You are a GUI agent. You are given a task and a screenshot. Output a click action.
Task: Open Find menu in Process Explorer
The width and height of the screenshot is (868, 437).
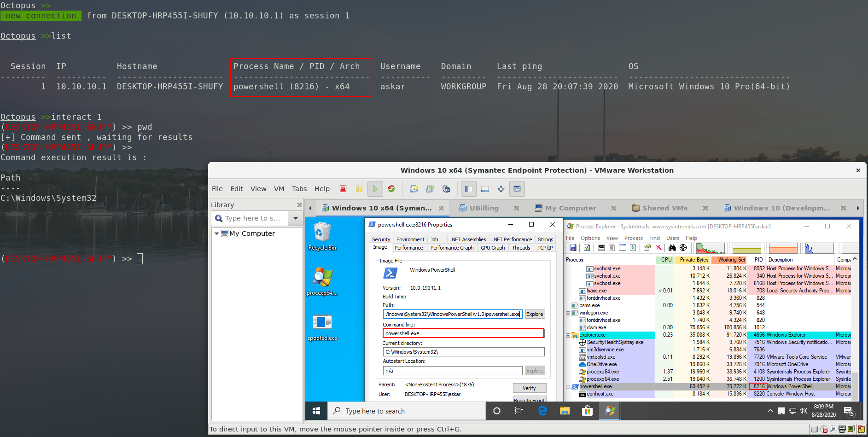pyautogui.click(x=654, y=238)
